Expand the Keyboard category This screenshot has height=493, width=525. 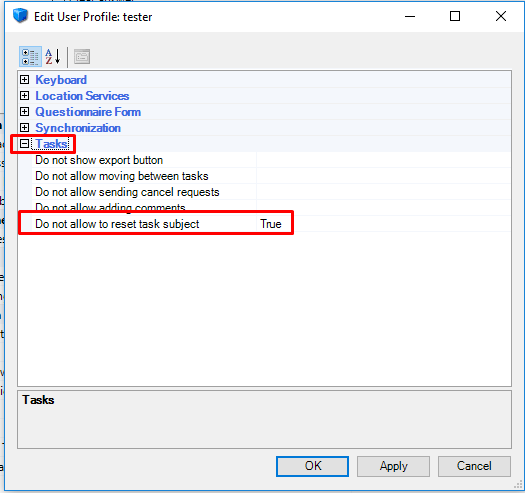click(24, 80)
